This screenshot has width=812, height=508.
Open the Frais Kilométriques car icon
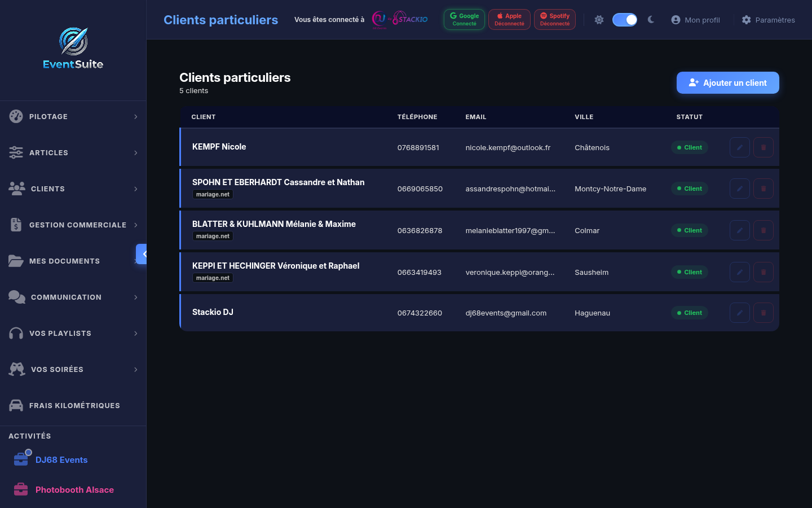pos(16,405)
